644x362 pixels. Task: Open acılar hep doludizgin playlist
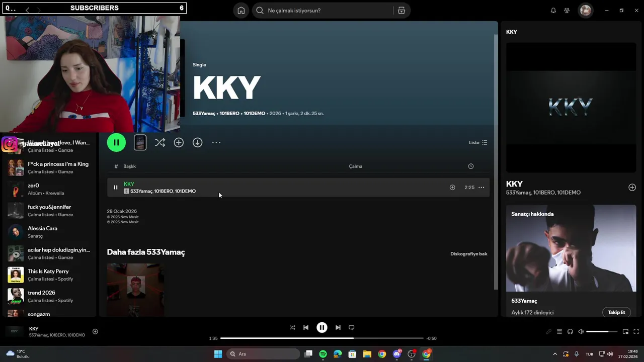coord(49,253)
